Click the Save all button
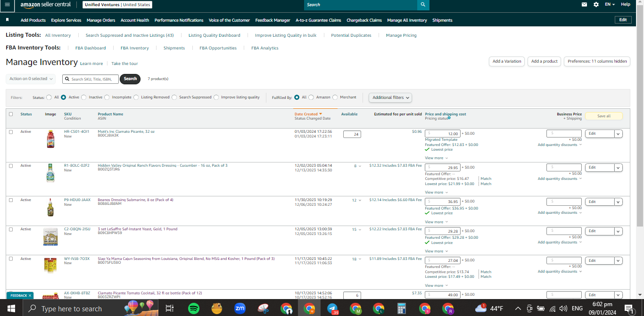Viewport: 644px width, 316px height. coord(604,116)
